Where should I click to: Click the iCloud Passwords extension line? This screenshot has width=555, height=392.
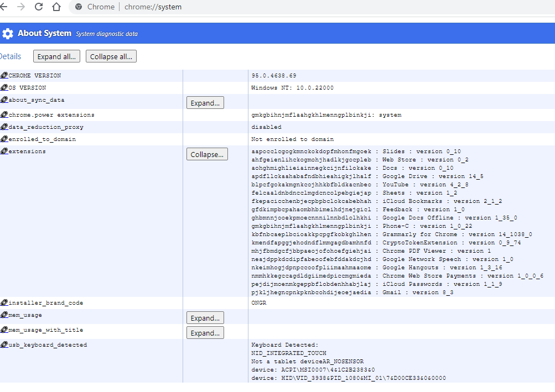[377, 284]
